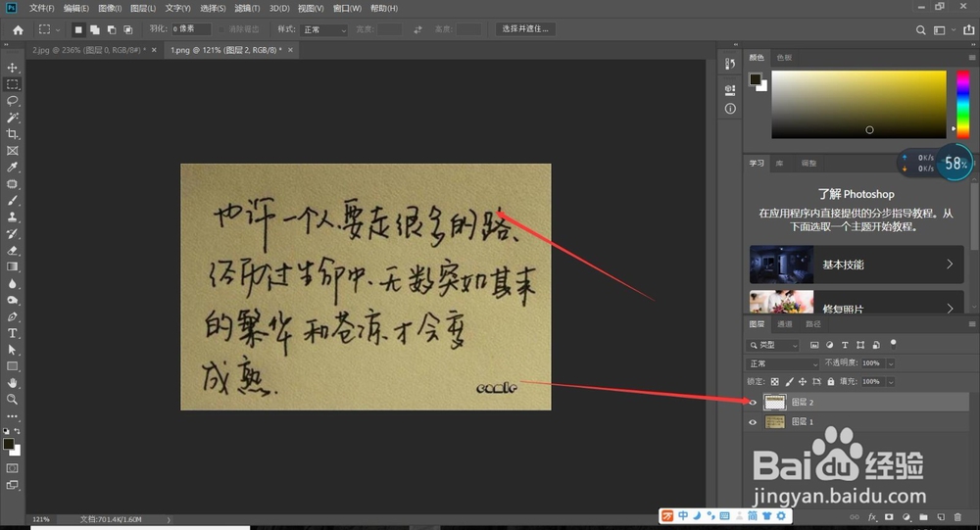The width and height of the screenshot is (980, 530).
Task: Select the Lasso tool
Action: pos(13,101)
